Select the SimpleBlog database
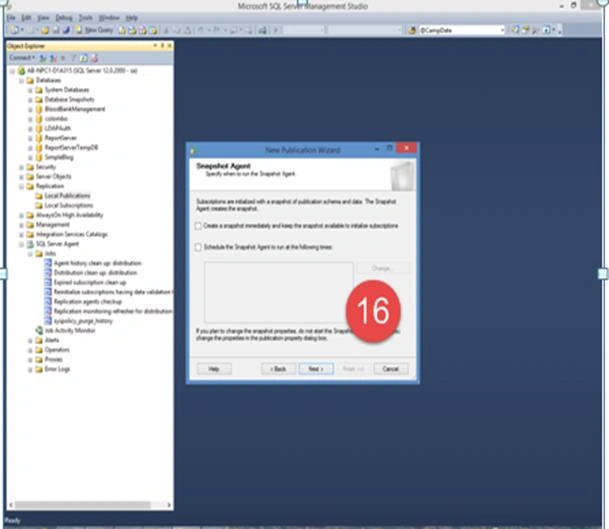609x529 pixels. 59,157
